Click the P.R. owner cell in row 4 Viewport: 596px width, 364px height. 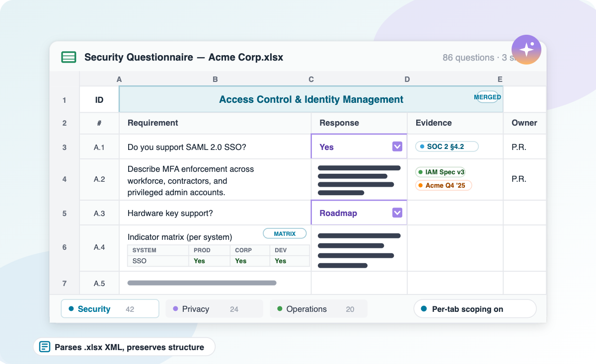[x=524, y=180]
